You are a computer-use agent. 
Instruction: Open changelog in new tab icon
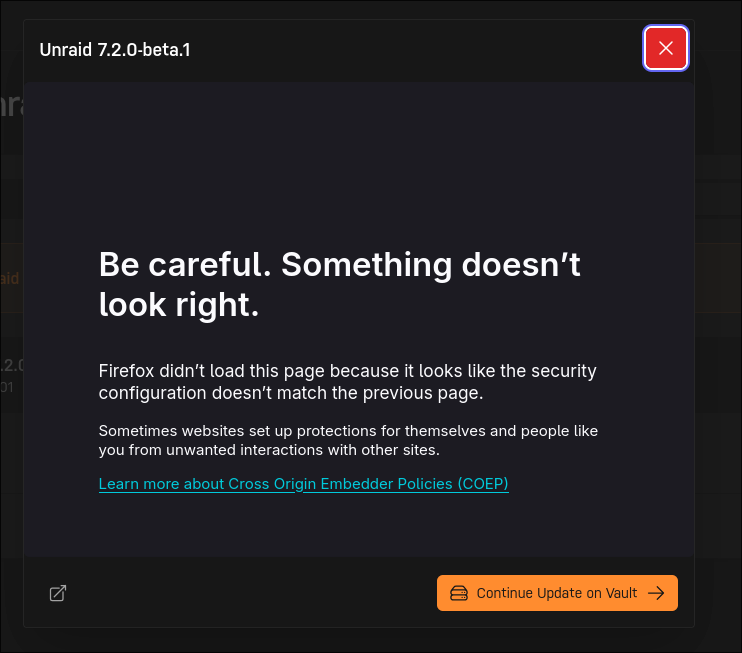[58, 593]
